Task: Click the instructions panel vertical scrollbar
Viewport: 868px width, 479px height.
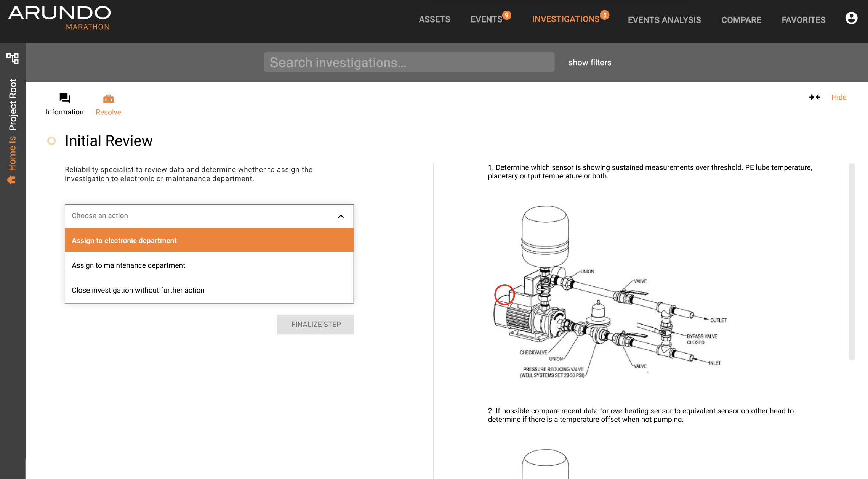Action: [x=852, y=261]
